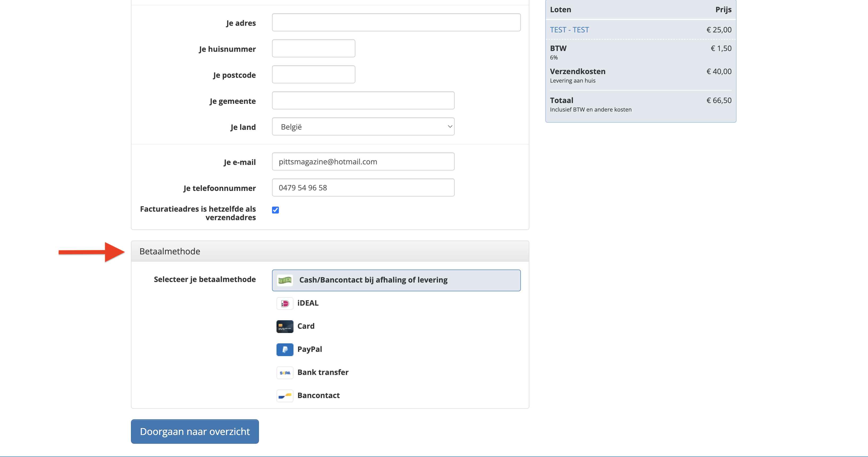Click into the Je postcode field
Viewport: 868px width, 457px height.
pos(313,74)
